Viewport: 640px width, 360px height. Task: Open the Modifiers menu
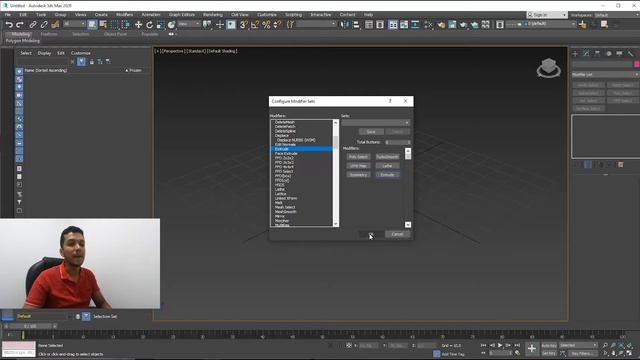[x=124, y=15]
